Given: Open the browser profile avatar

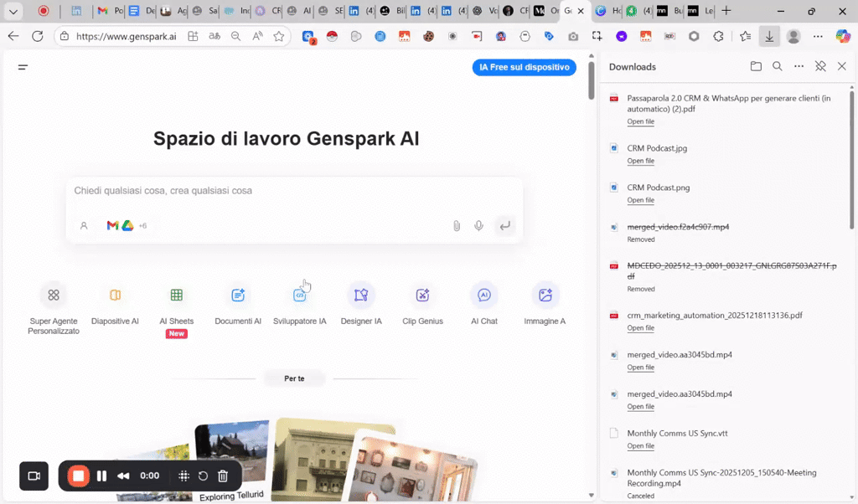Looking at the screenshot, I should tap(793, 36).
